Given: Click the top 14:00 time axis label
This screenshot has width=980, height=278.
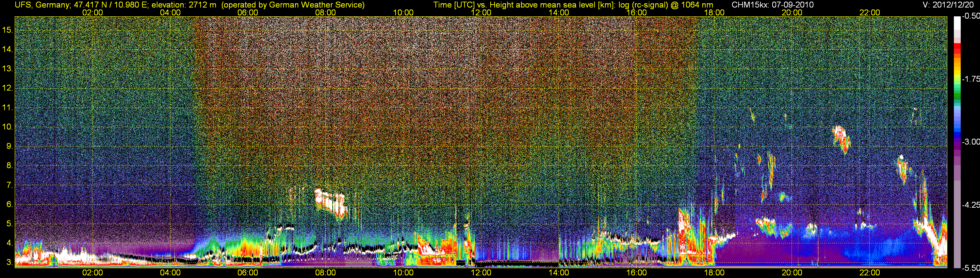Looking at the screenshot, I should click(559, 12).
